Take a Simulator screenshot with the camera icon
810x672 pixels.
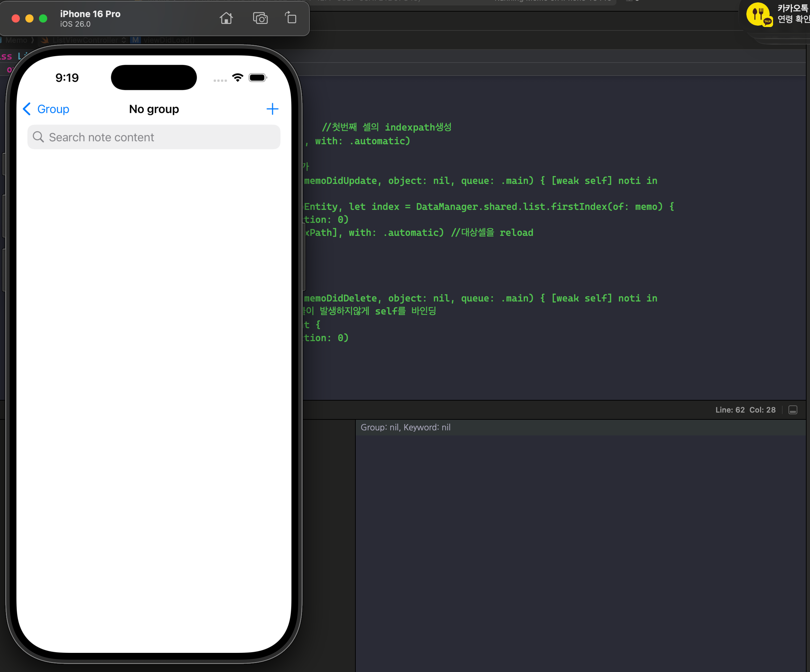click(x=260, y=18)
